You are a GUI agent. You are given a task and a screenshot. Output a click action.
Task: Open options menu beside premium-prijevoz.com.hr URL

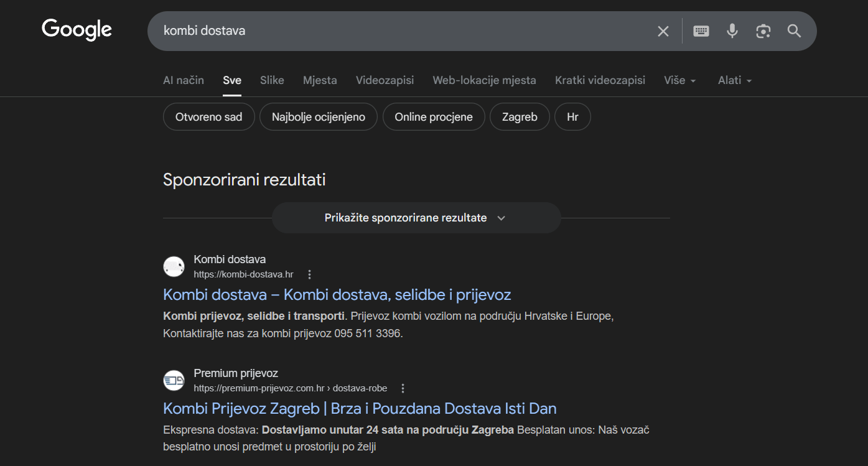[x=403, y=388]
